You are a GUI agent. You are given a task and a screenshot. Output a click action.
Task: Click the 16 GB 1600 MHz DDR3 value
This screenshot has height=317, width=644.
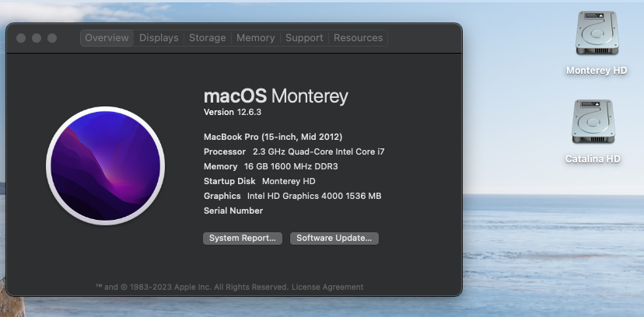(291, 166)
